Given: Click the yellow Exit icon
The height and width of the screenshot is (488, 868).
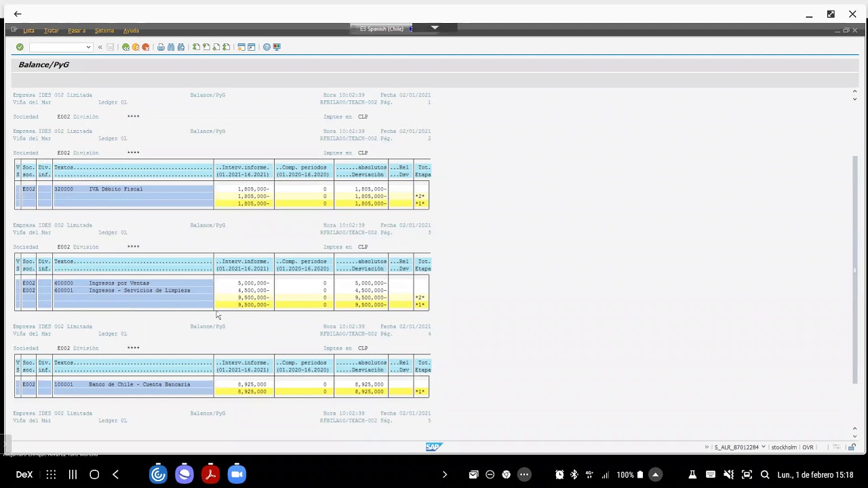Looking at the screenshot, I should [x=136, y=47].
